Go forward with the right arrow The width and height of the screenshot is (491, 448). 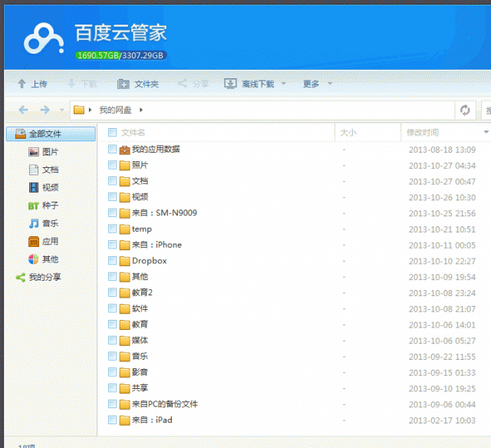pyautogui.click(x=45, y=110)
